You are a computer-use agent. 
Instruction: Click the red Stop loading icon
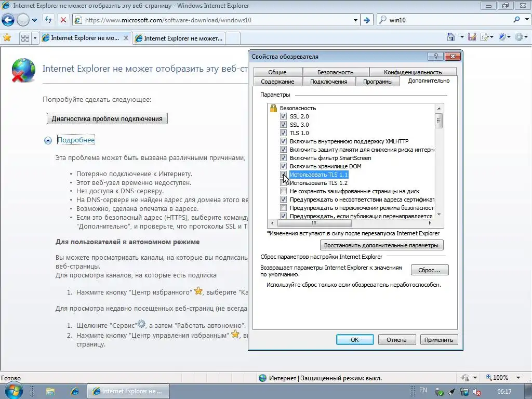click(63, 20)
